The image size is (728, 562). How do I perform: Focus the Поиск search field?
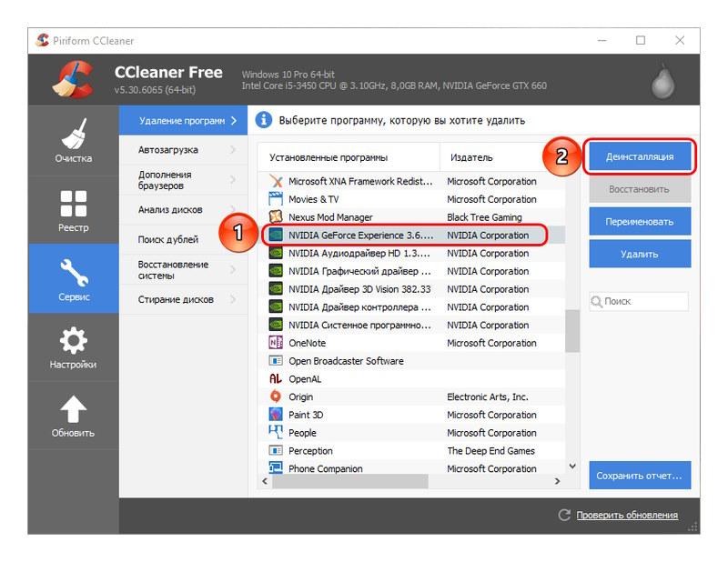click(639, 302)
